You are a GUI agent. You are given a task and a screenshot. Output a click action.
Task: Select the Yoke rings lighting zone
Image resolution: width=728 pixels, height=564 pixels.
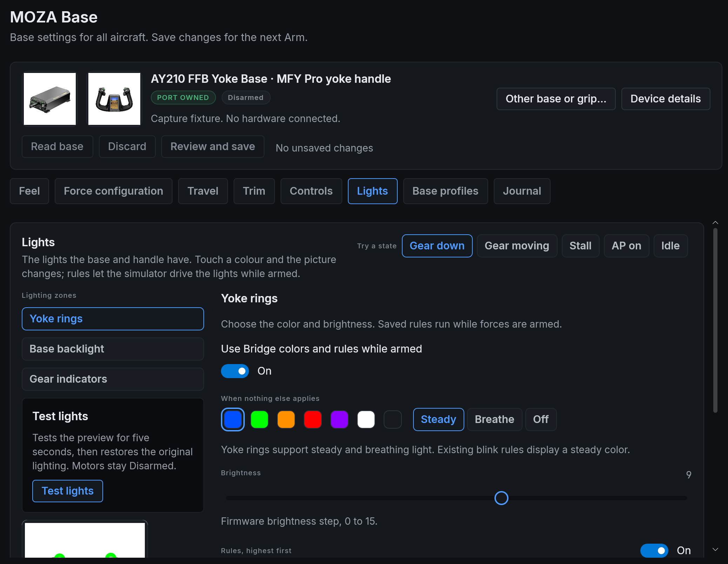coord(113,319)
